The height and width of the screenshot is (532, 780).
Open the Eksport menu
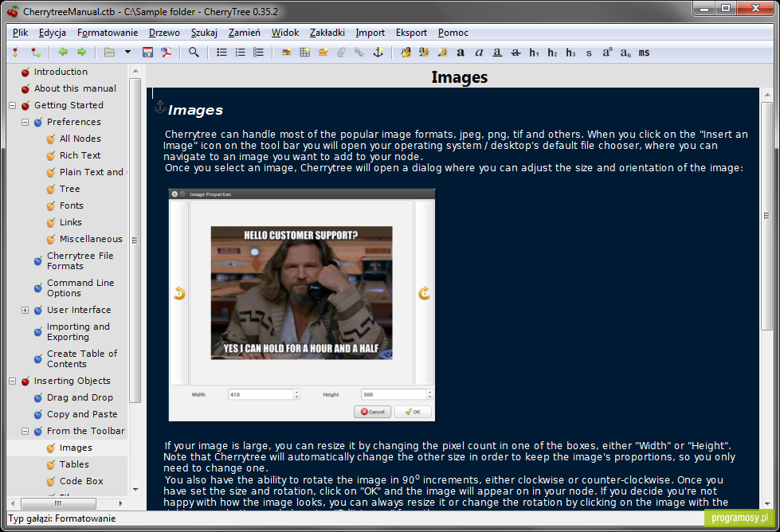(411, 33)
